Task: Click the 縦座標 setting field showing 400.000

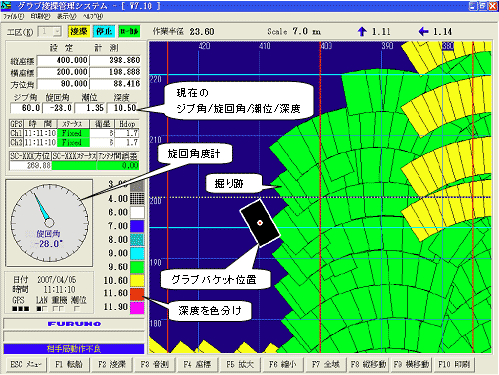Action: tap(63, 60)
